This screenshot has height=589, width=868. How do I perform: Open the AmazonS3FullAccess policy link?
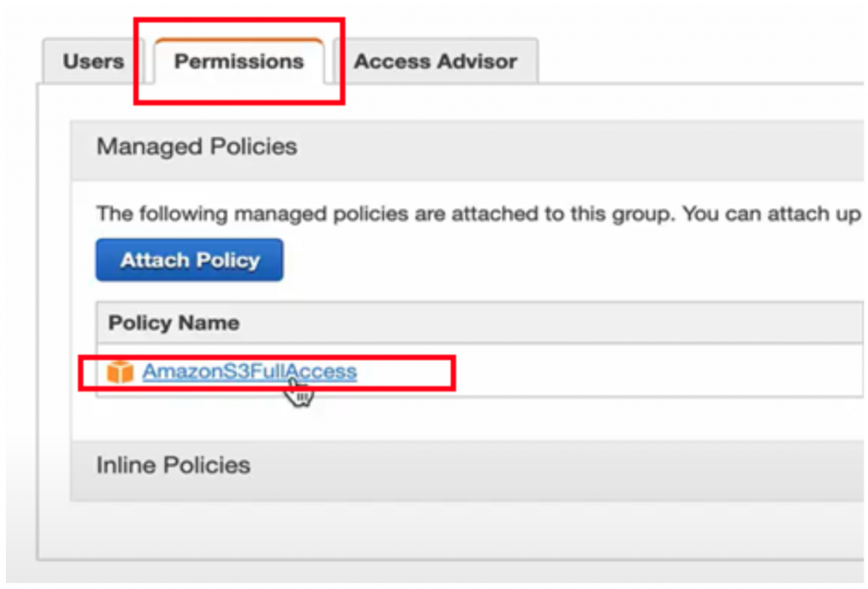coord(249,372)
